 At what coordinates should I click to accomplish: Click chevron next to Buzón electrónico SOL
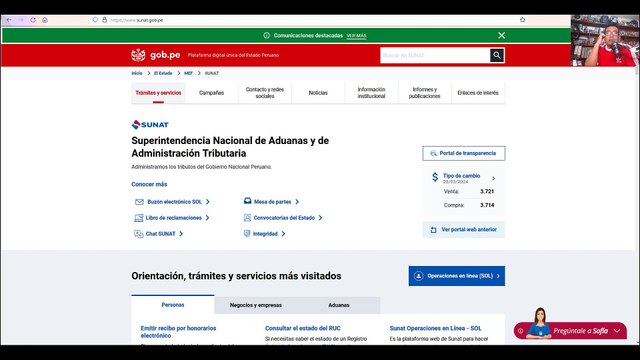pyautogui.click(x=208, y=202)
